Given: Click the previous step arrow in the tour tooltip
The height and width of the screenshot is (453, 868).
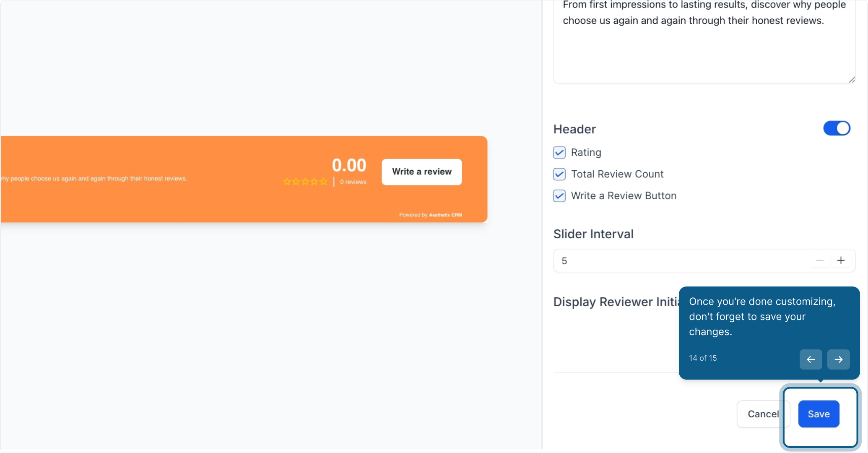Looking at the screenshot, I should pos(811,359).
